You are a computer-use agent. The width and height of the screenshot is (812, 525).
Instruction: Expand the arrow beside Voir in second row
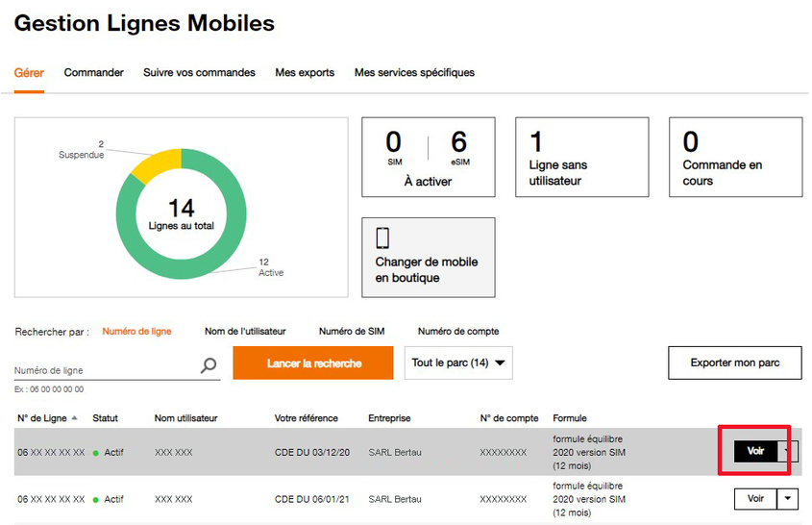tap(788, 498)
